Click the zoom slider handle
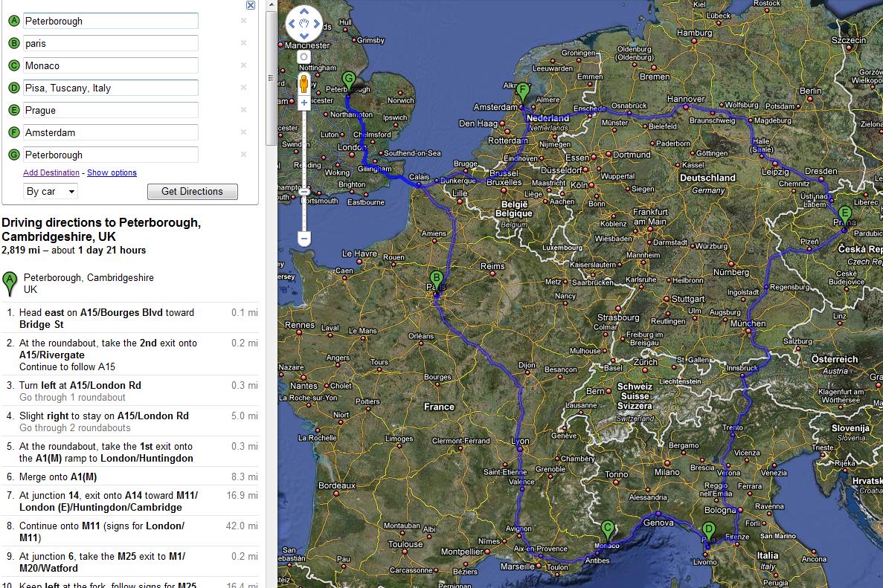This screenshot has height=588, width=883. click(x=304, y=192)
